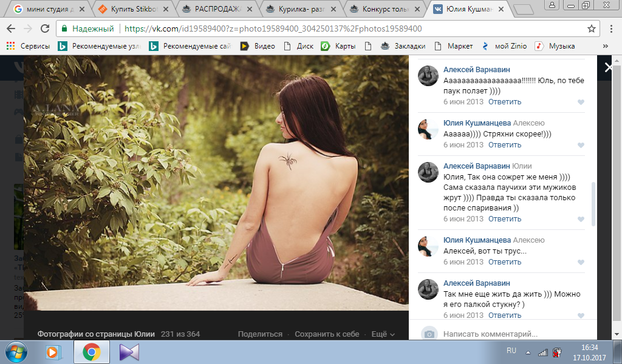Reload the page with the refresh icon

44,29
